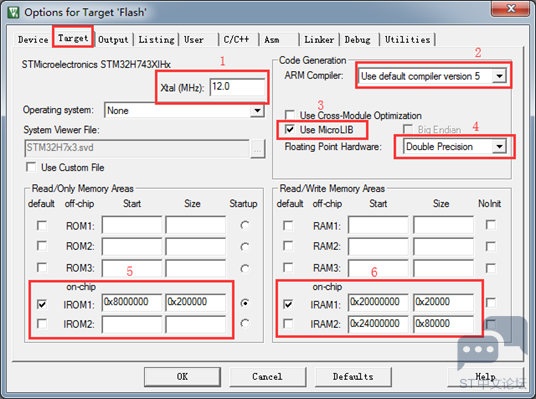This screenshot has height=399, width=536.
Task: Click the System Viewer File browse button
Action: pyautogui.click(x=258, y=149)
